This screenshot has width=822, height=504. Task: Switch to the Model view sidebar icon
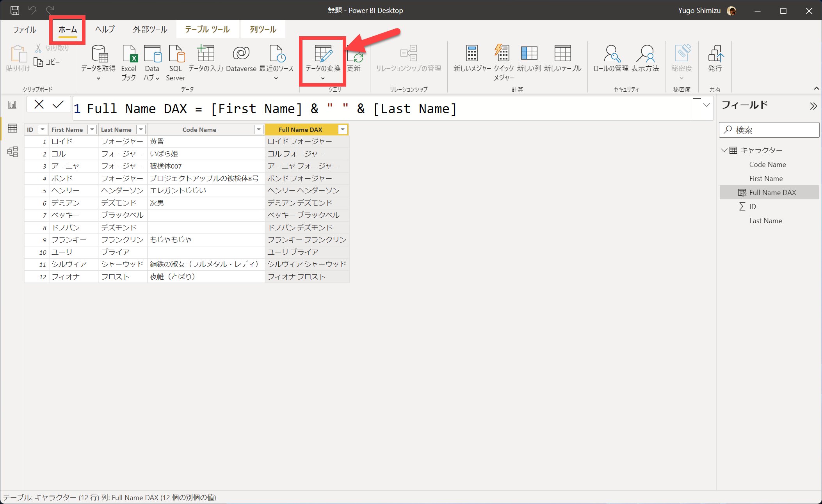point(12,152)
